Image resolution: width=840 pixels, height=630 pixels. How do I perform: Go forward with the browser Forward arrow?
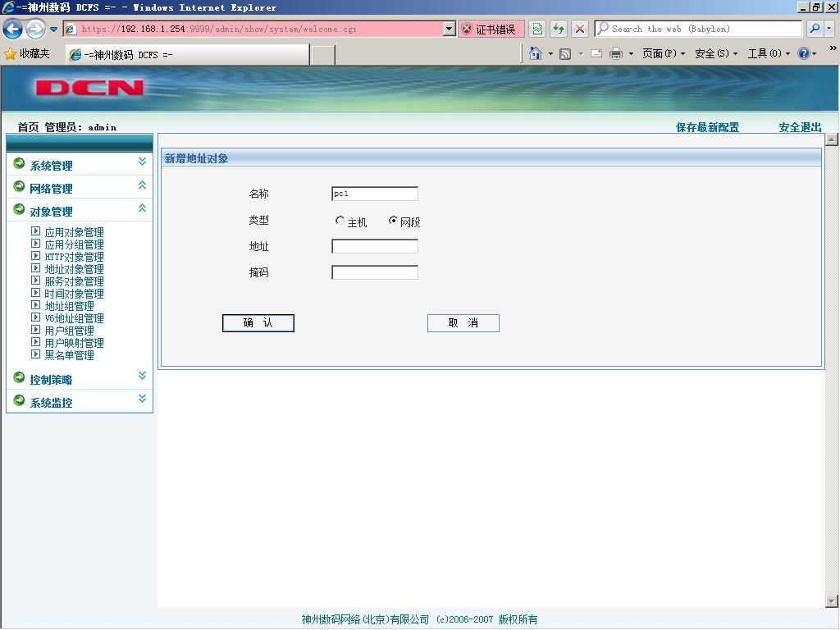coord(35,29)
